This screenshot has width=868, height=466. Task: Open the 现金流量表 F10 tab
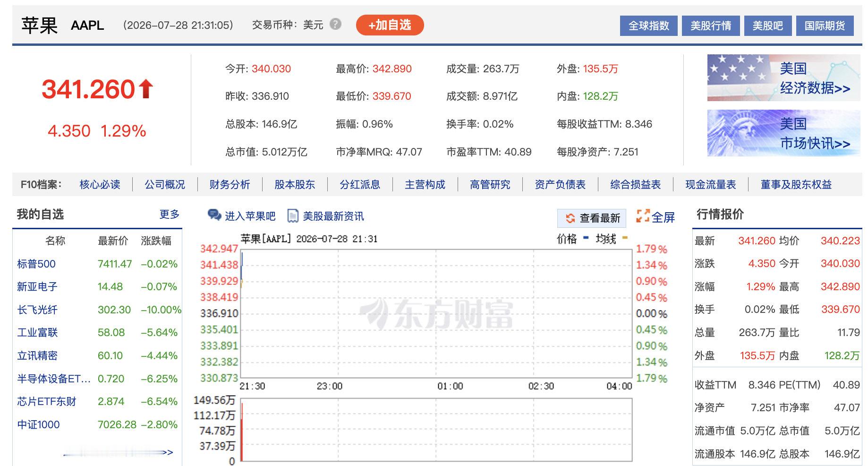(711, 184)
